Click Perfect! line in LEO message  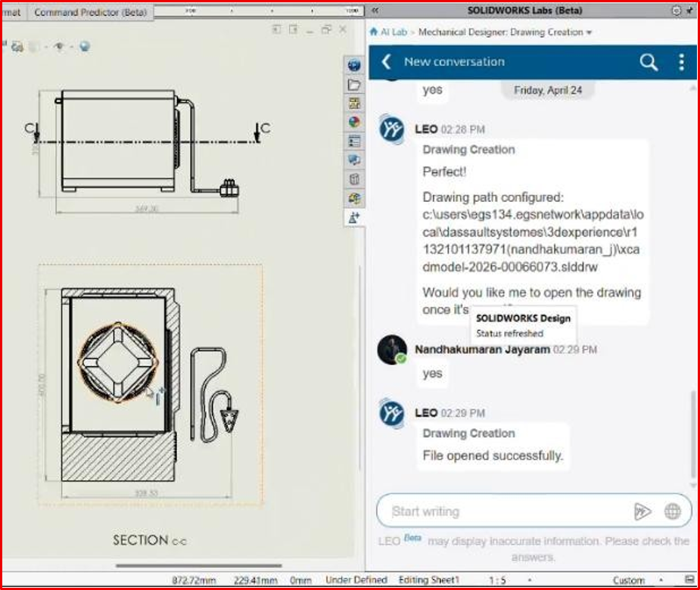click(x=444, y=172)
